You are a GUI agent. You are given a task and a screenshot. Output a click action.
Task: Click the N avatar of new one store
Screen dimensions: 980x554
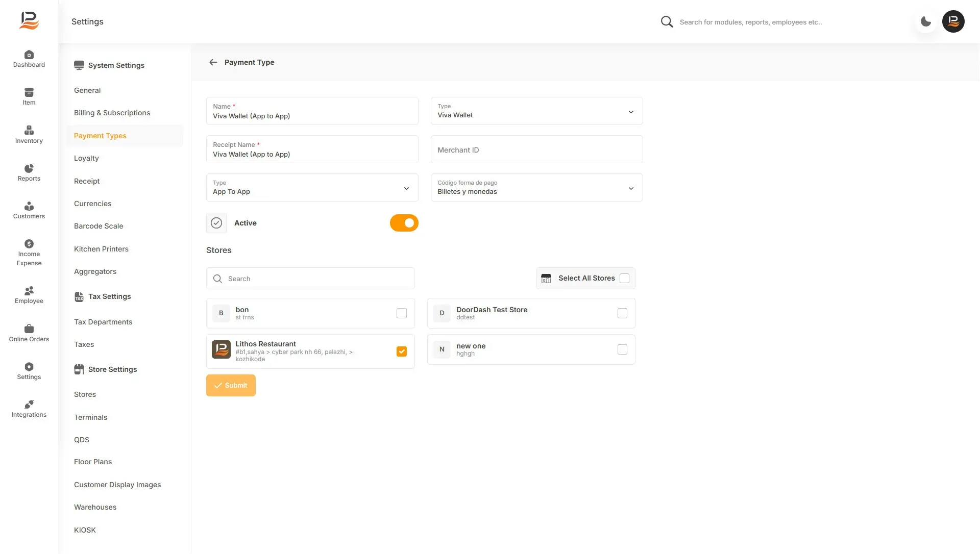[442, 349]
